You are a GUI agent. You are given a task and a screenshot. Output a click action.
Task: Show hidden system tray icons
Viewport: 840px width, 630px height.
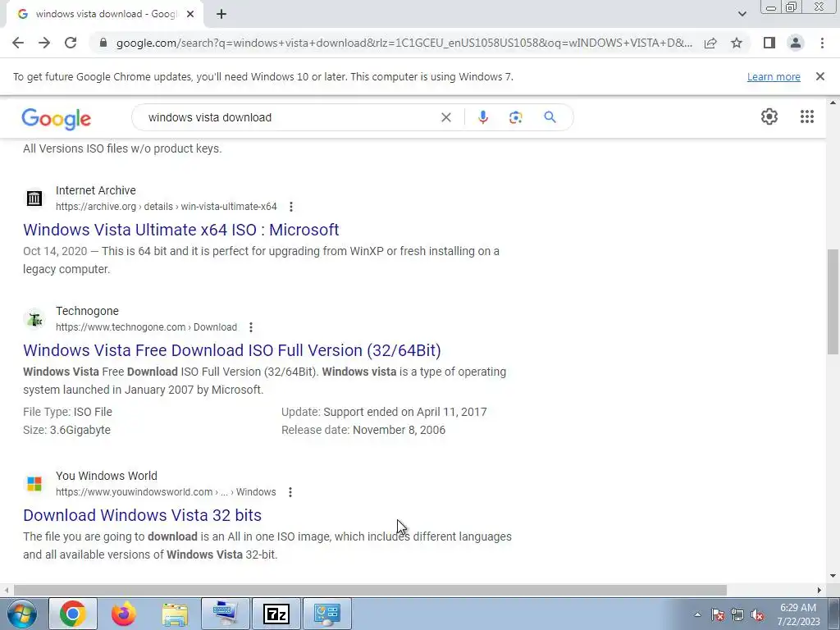coord(697,614)
